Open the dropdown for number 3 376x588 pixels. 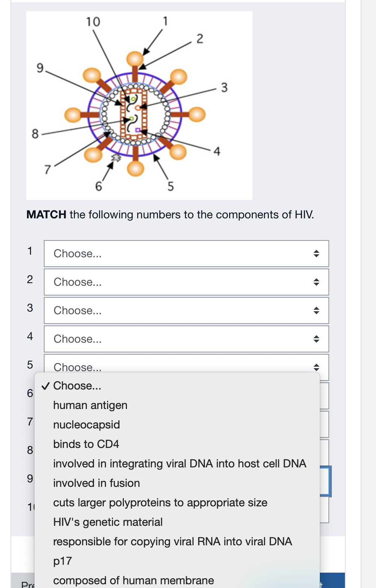pos(186,310)
